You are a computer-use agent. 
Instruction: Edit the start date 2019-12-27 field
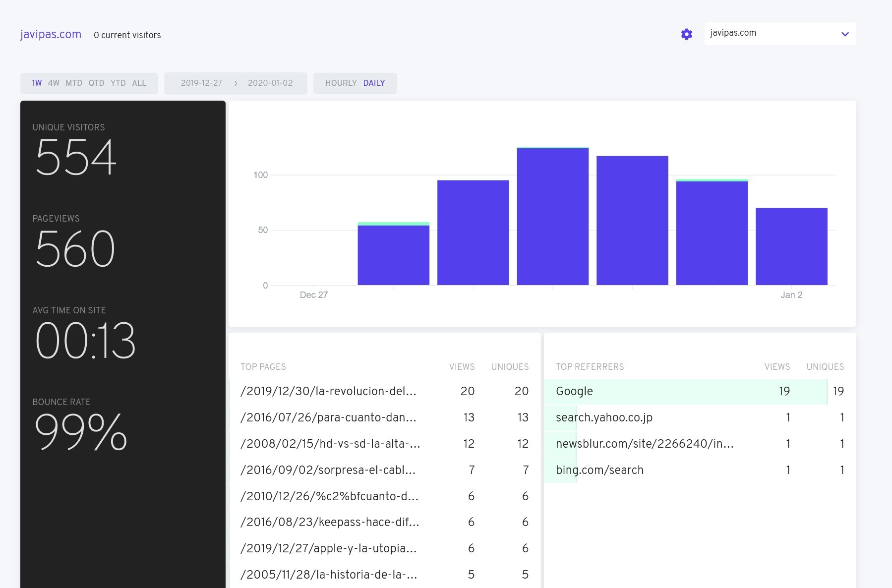(x=201, y=83)
